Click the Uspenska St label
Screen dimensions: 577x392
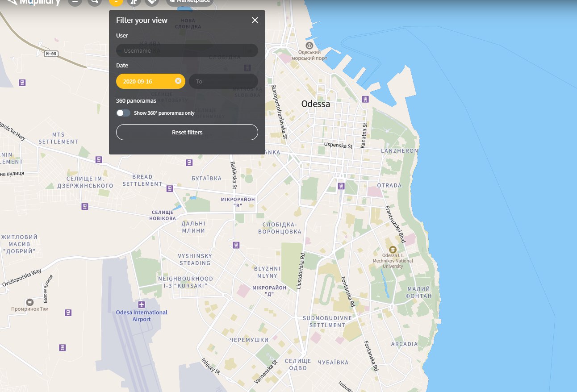click(338, 146)
